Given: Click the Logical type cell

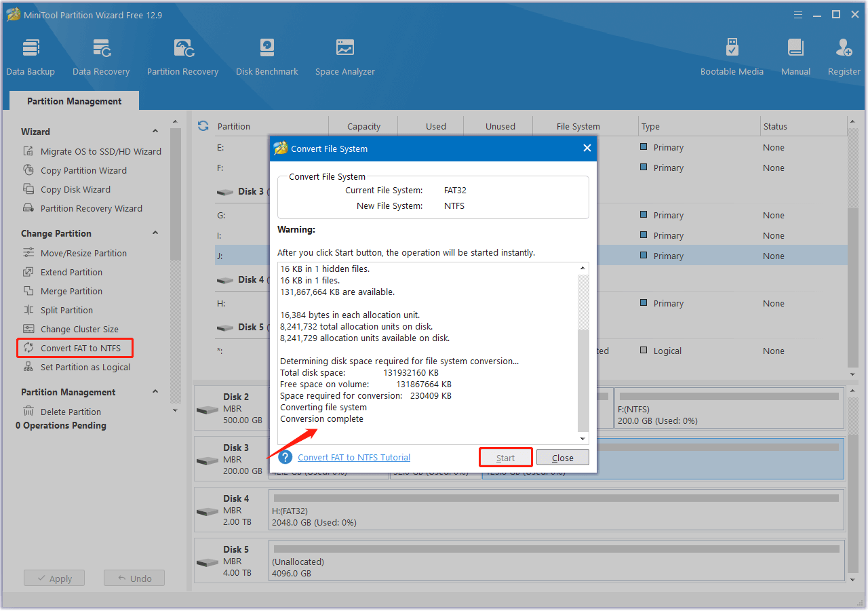Looking at the screenshot, I should 663,351.
